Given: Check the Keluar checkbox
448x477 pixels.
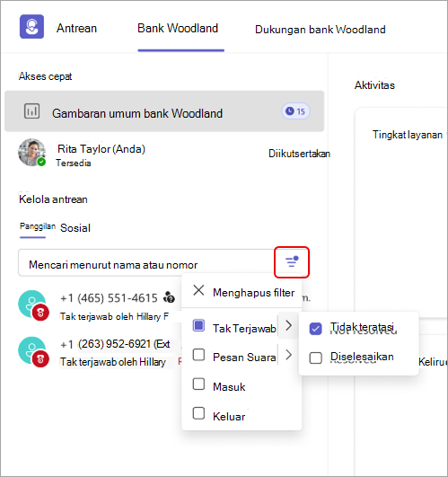Looking at the screenshot, I should click(198, 413).
